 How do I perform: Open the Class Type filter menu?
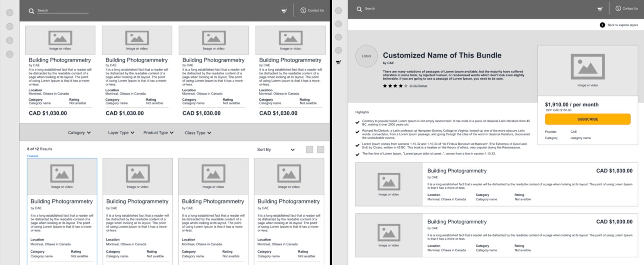pos(198,133)
